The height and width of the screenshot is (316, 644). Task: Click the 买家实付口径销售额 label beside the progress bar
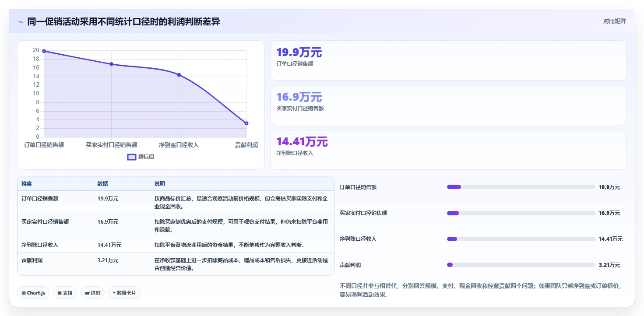[x=363, y=213]
